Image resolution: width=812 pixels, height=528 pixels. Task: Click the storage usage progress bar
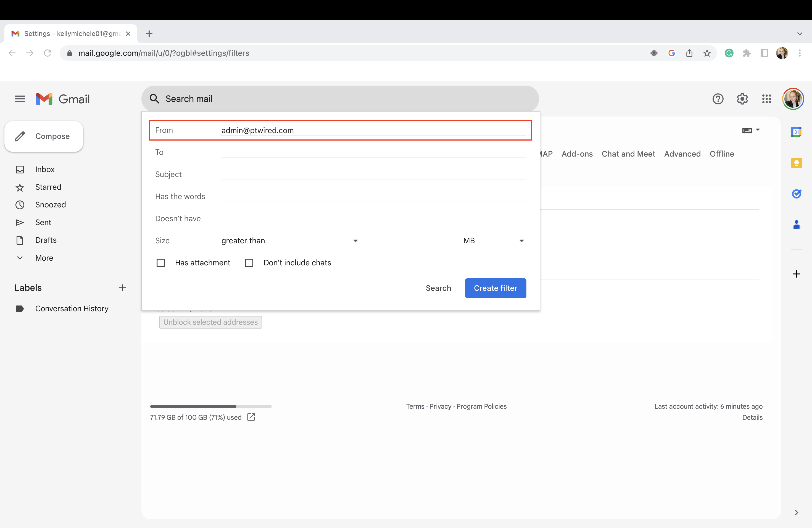tap(210, 406)
